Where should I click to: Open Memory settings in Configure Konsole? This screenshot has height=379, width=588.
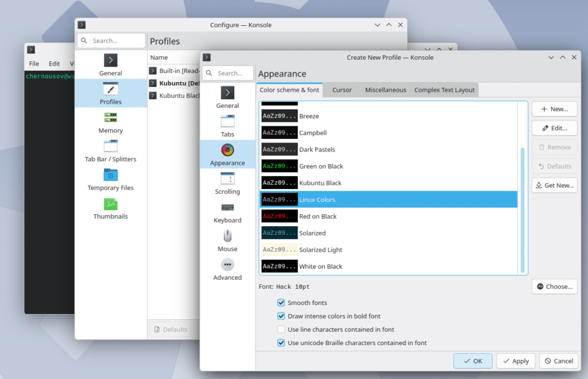point(110,122)
